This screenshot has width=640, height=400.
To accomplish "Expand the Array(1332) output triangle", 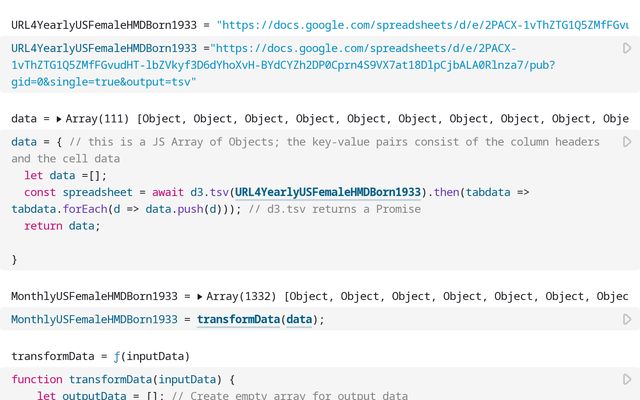I will 200,296.
